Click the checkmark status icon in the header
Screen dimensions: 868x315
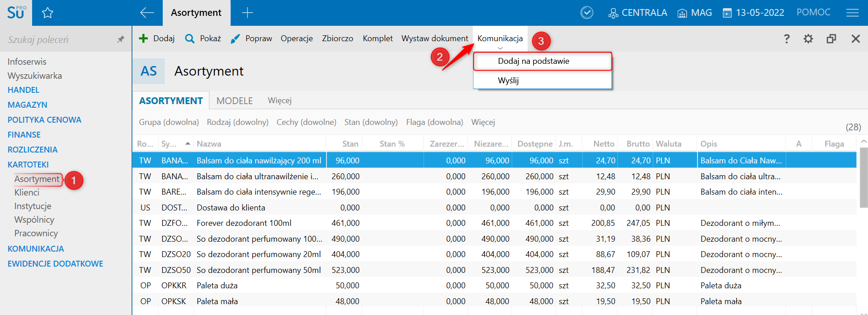tap(587, 13)
